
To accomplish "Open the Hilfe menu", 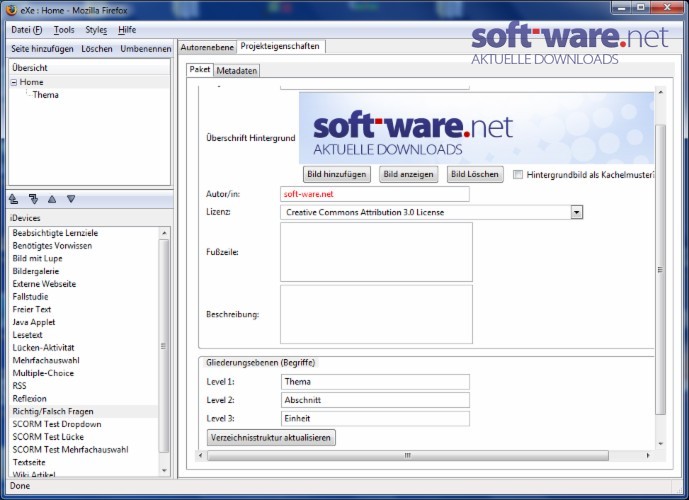I will point(127,30).
